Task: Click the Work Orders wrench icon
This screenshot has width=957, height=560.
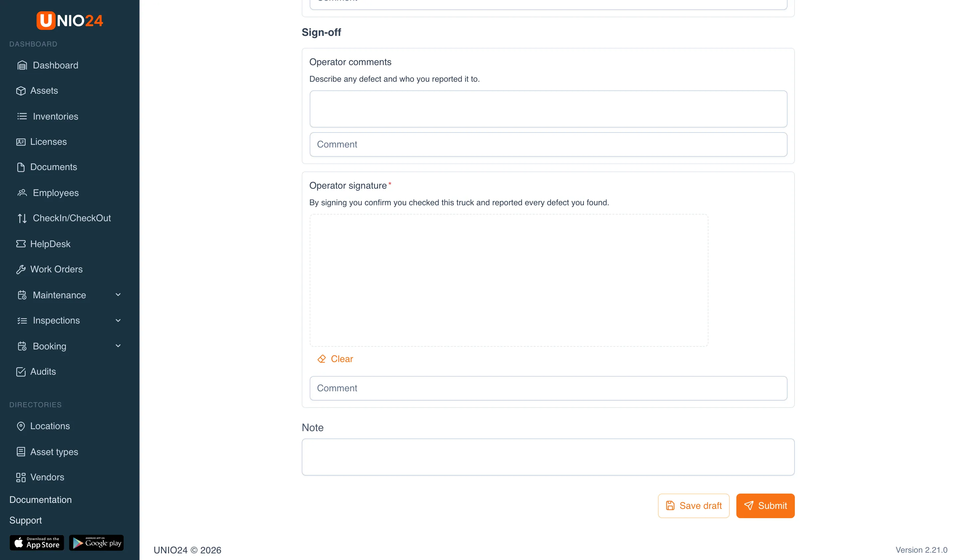Action: coord(21,269)
